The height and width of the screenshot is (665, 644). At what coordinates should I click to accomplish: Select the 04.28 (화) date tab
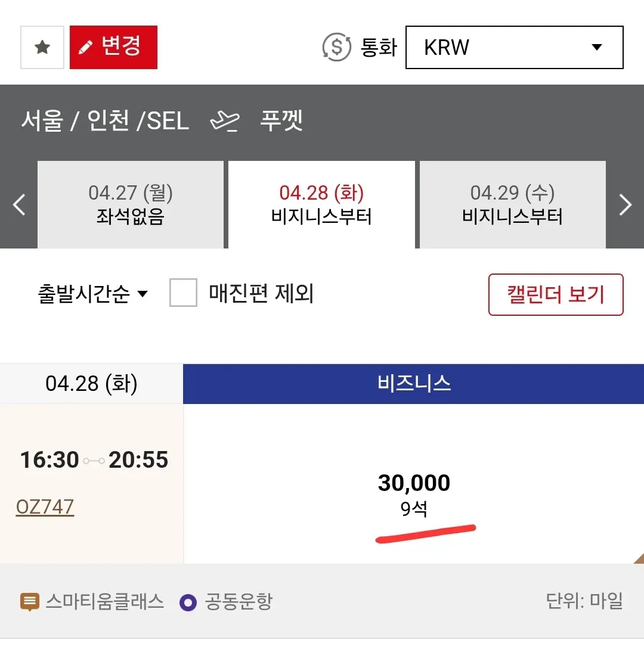tap(321, 204)
